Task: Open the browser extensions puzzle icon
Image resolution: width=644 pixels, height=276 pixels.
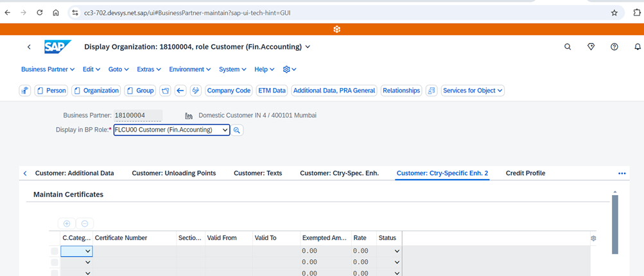Action: [x=638, y=13]
